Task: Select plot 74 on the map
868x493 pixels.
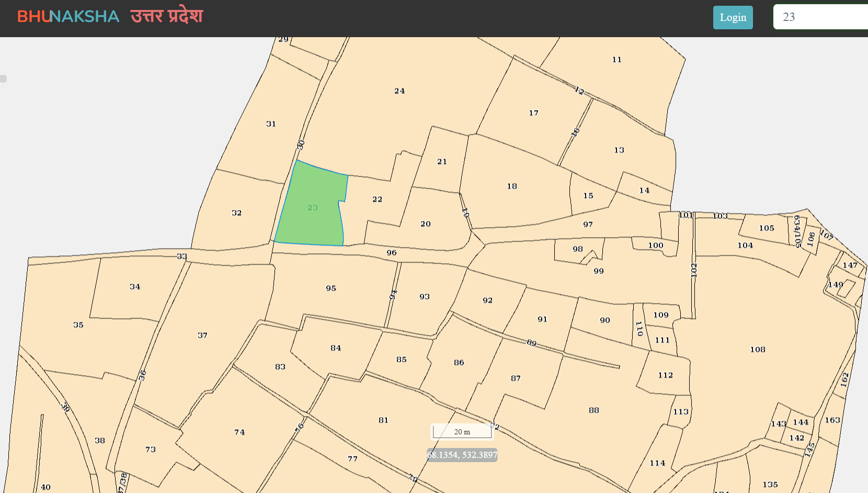Action: pos(239,432)
